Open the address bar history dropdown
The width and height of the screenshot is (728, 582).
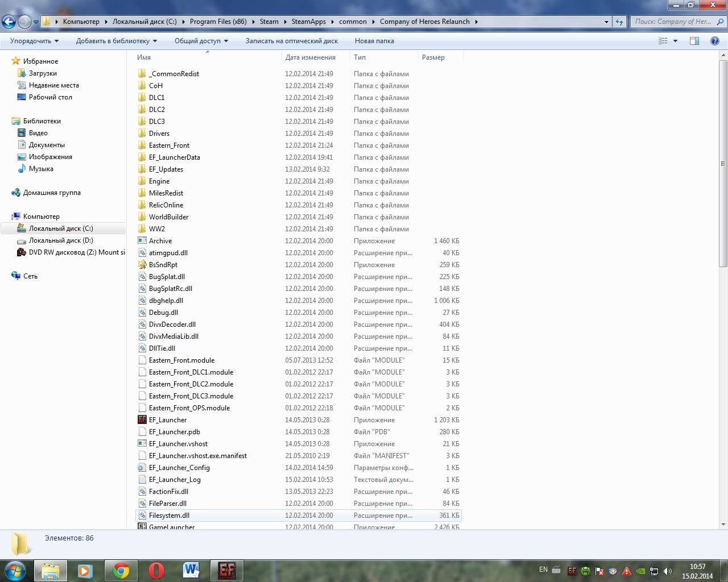[606, 22]
